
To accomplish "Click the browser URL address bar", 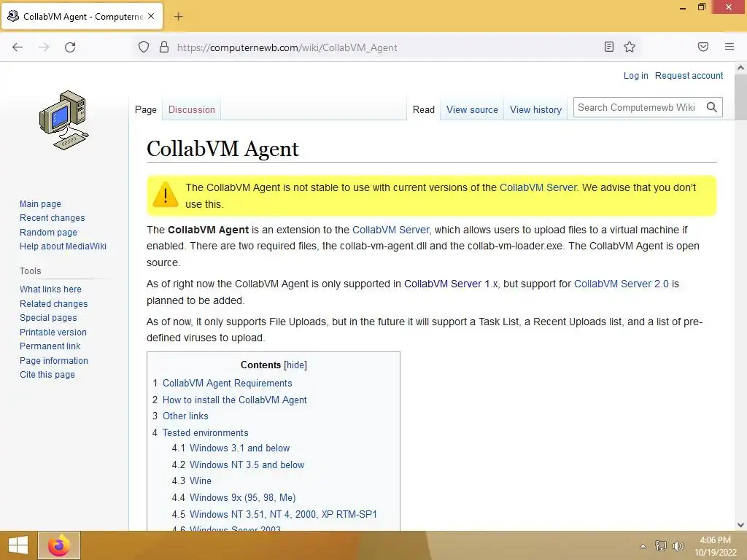I will 386,47.
